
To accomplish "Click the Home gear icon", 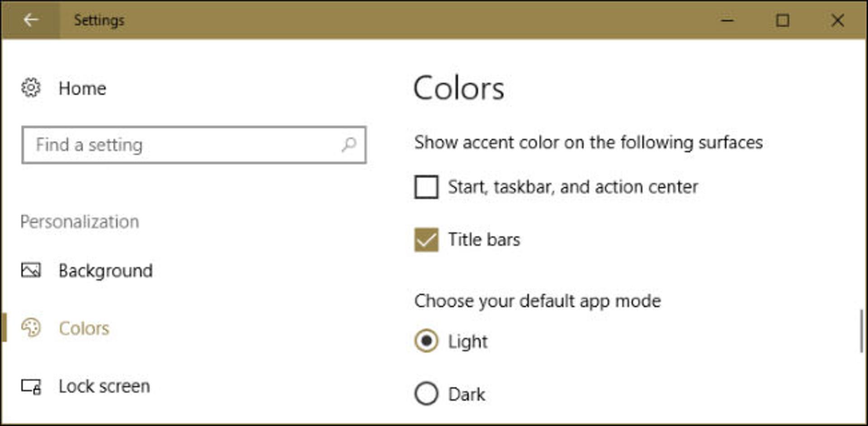I will pyautogui.click(x=31, y=88).
